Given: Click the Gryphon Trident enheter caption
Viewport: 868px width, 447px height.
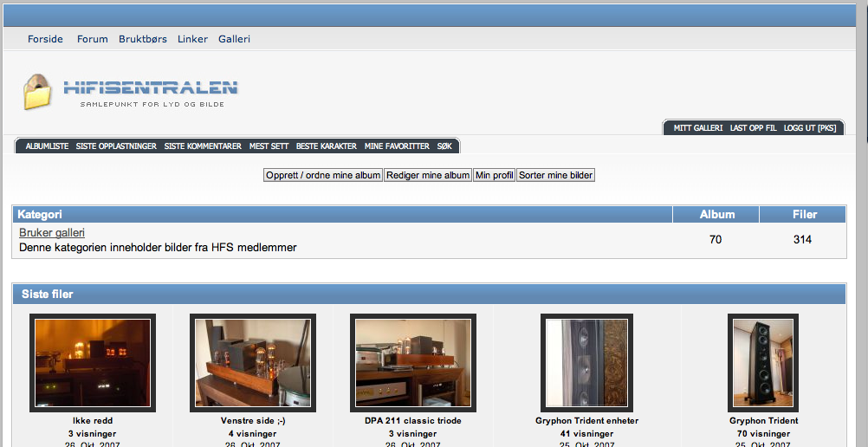Looking at the screenshot, I should click(586, 421).
